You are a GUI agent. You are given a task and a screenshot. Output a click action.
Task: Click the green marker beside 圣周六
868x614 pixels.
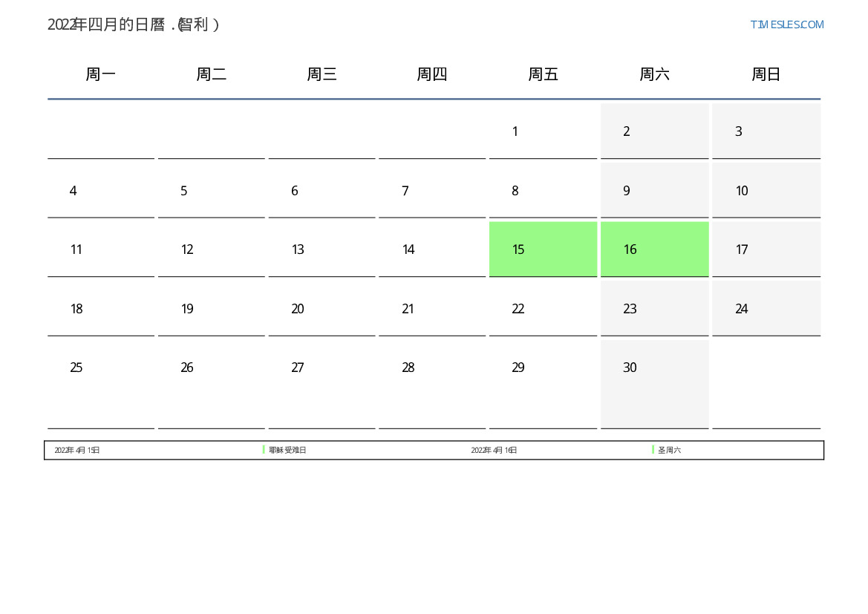coord(653,450)
